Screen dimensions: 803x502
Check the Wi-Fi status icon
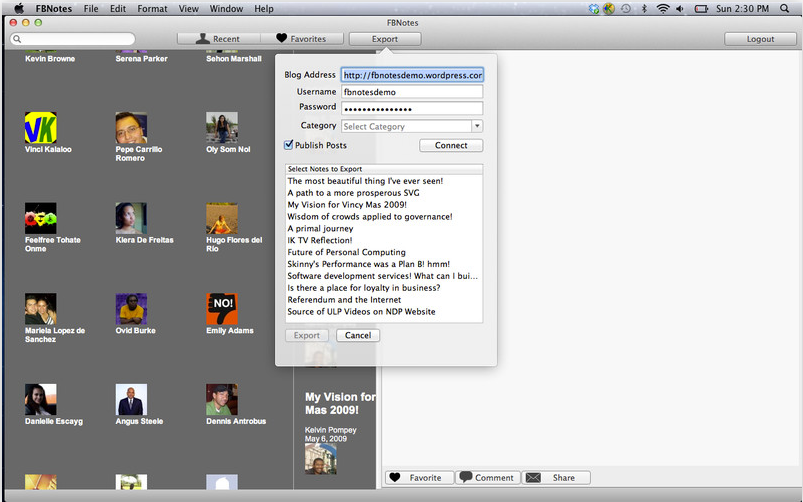point(663,8)
